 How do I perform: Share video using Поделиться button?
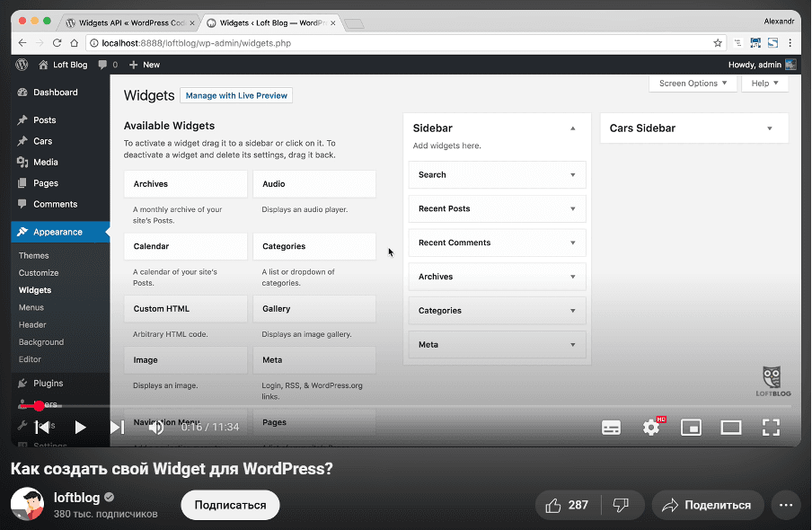708,505
